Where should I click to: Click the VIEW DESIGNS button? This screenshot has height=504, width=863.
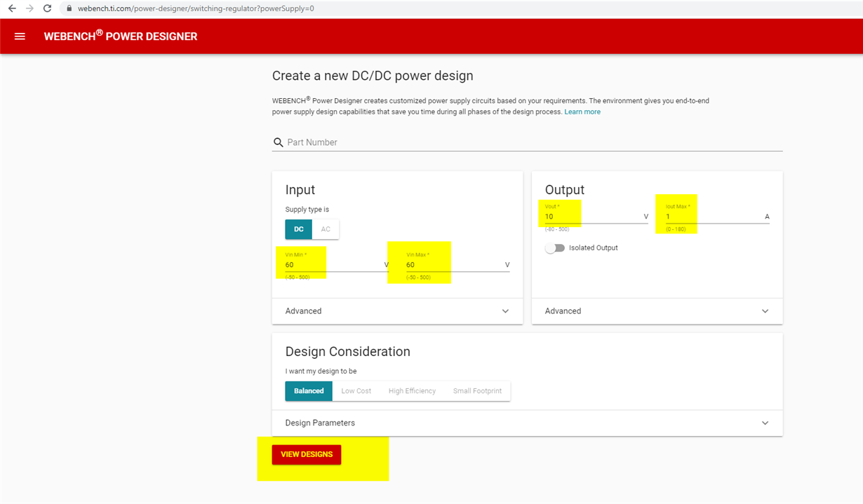point(307,454)
